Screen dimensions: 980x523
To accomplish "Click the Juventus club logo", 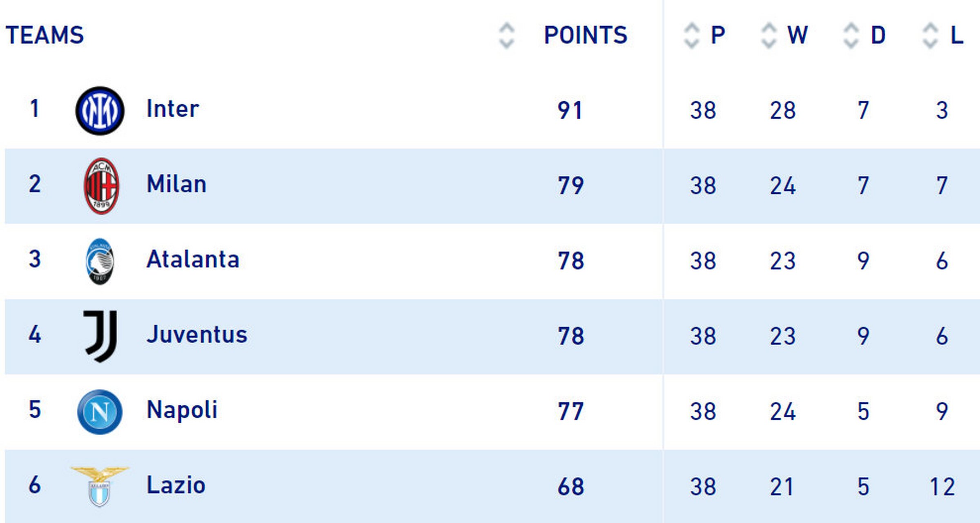I will (101, 336).
